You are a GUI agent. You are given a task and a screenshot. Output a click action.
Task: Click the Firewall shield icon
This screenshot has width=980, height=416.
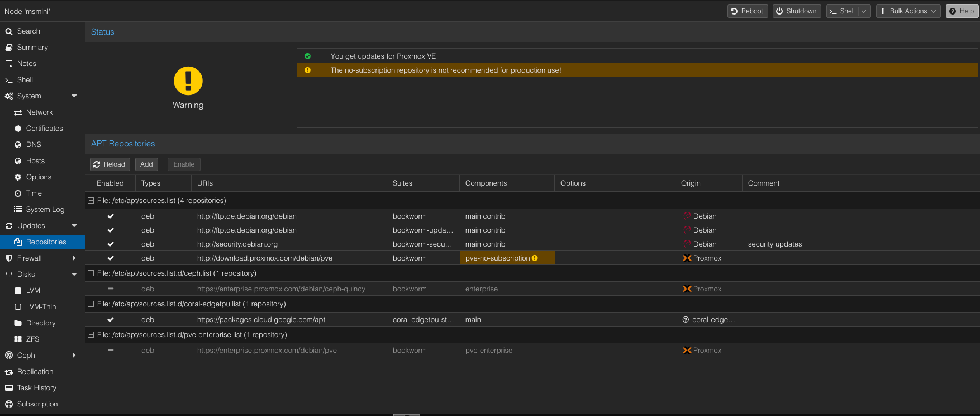9,258
